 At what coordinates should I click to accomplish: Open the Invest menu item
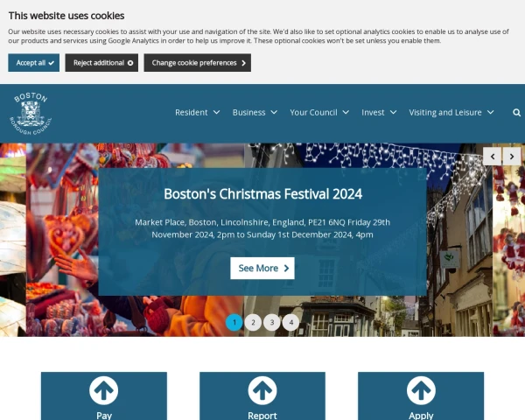(379, 113)
